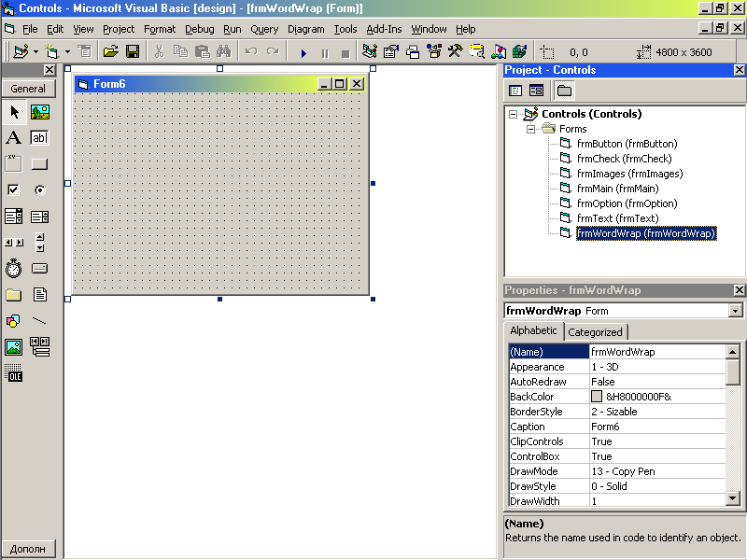Select the Timer control tool
747x560 pixels.
point(14,269)
